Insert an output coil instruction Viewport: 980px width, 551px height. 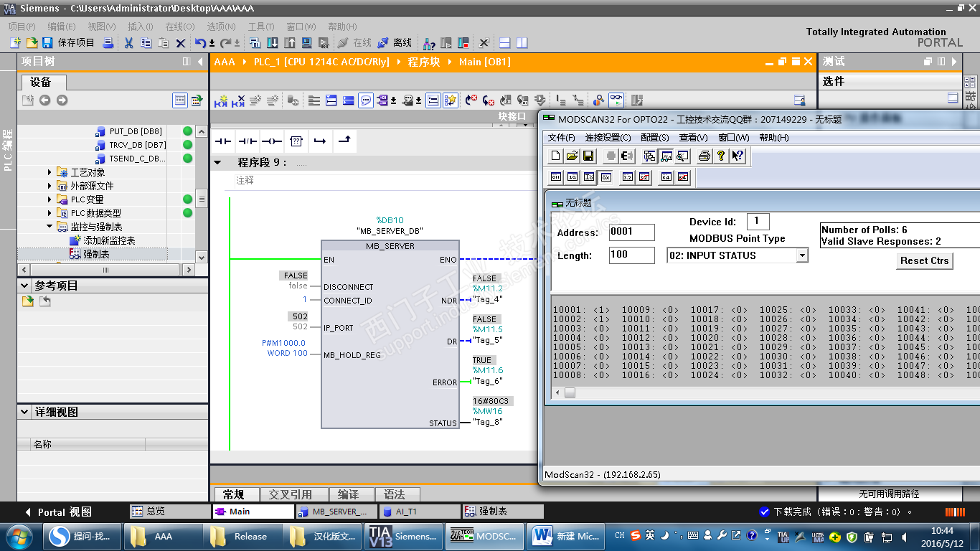pos(272,141)
